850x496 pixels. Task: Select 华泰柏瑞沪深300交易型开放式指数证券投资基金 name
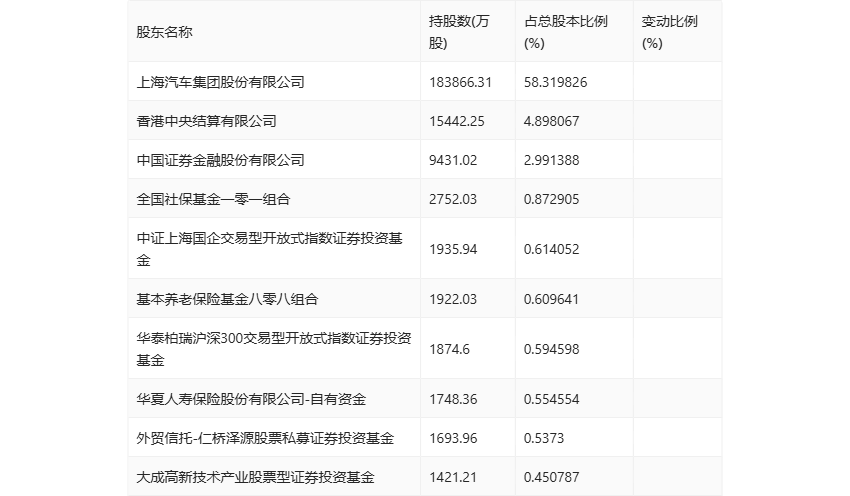point(274,349)
